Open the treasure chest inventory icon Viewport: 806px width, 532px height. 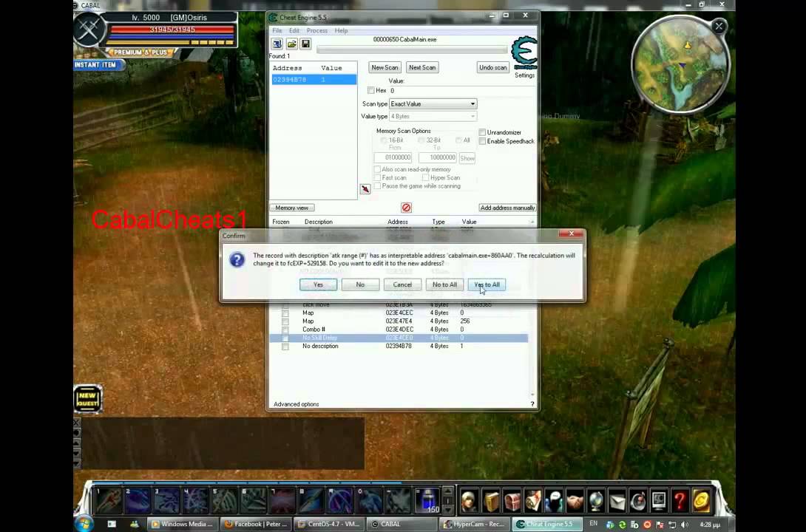512,500
